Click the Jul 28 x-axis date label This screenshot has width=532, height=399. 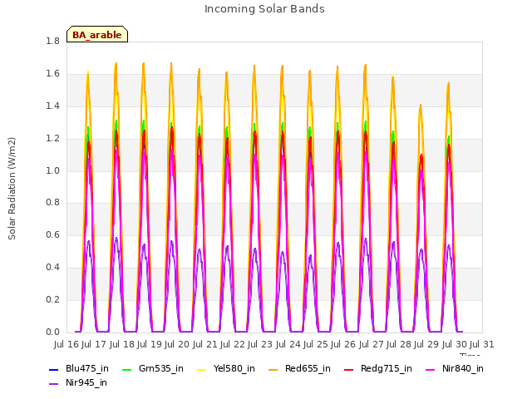point(399,344)
